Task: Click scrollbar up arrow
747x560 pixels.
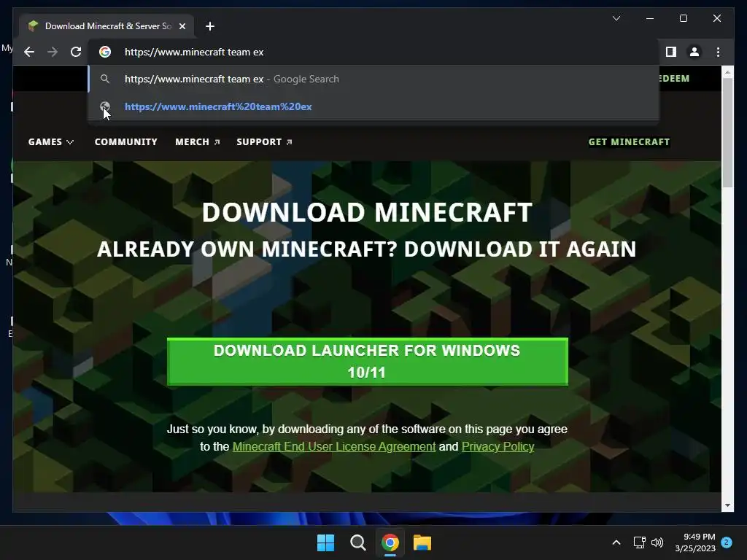Action: [727, 73]
